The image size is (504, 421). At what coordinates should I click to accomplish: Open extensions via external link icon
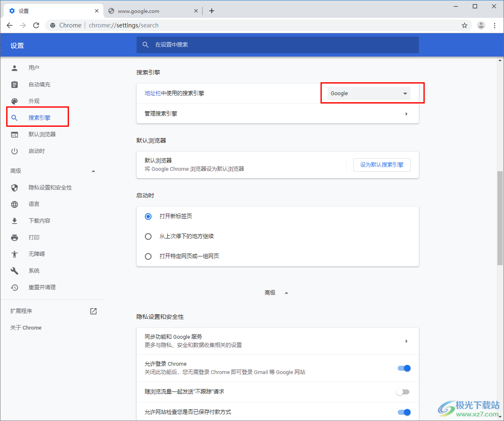[x=93, y=311]
